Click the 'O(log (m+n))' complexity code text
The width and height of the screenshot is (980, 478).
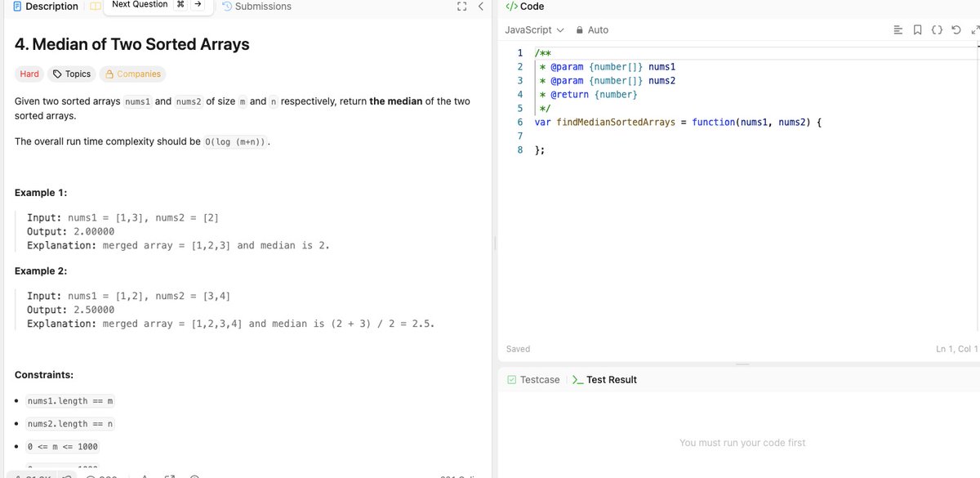point(236,142)
